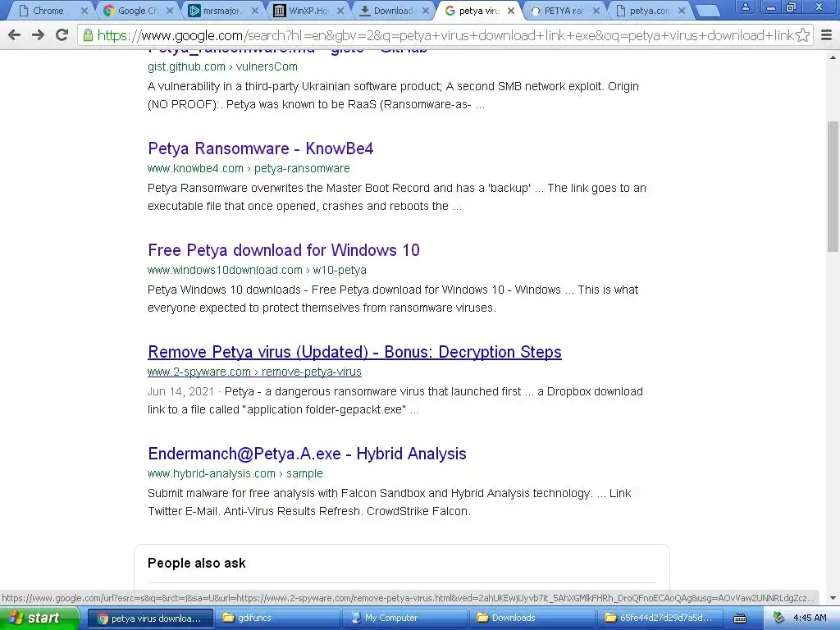Go back with the browser back arrow

(x=15, y=35)
